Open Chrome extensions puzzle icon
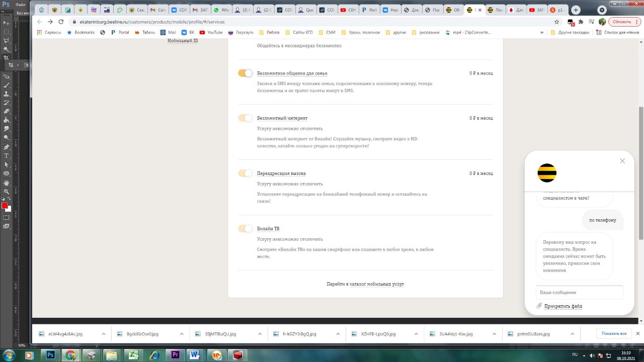 [581, 22]
